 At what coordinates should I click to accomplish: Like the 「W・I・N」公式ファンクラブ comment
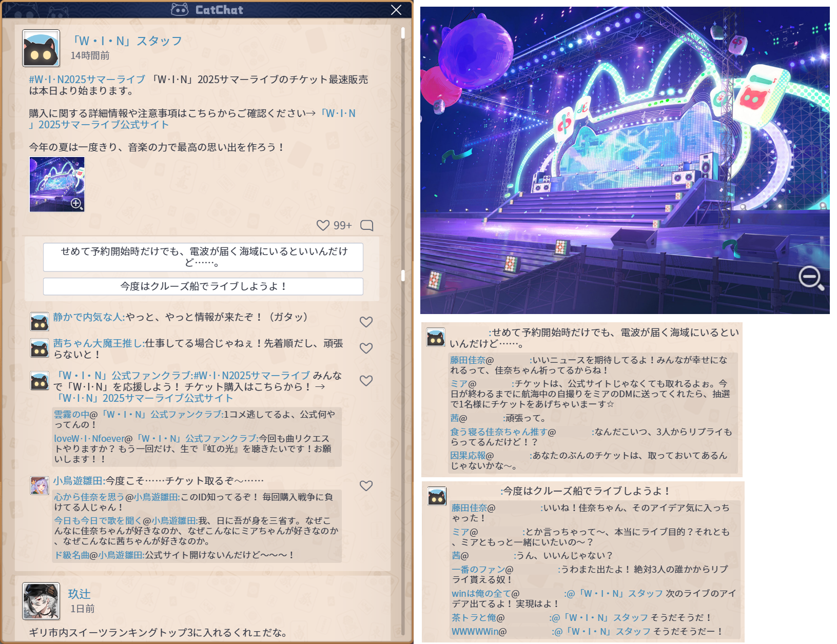(366, 381)
